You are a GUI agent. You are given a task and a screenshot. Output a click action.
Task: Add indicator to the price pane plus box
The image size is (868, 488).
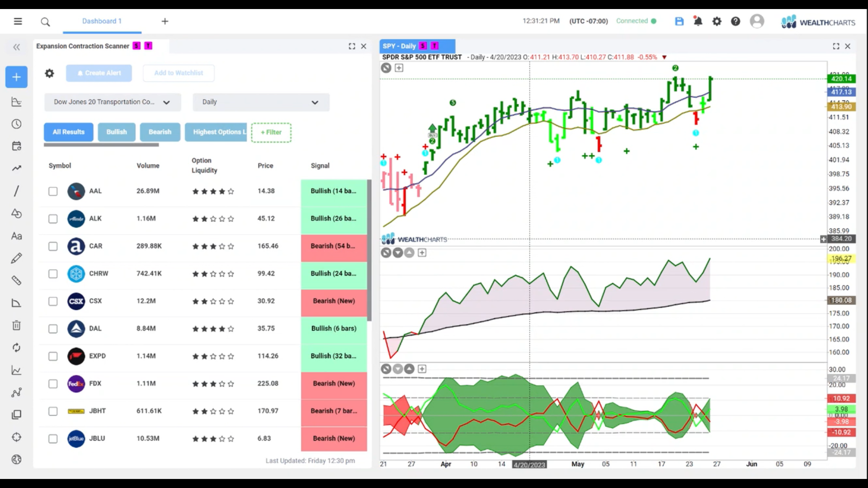point(399,68)
